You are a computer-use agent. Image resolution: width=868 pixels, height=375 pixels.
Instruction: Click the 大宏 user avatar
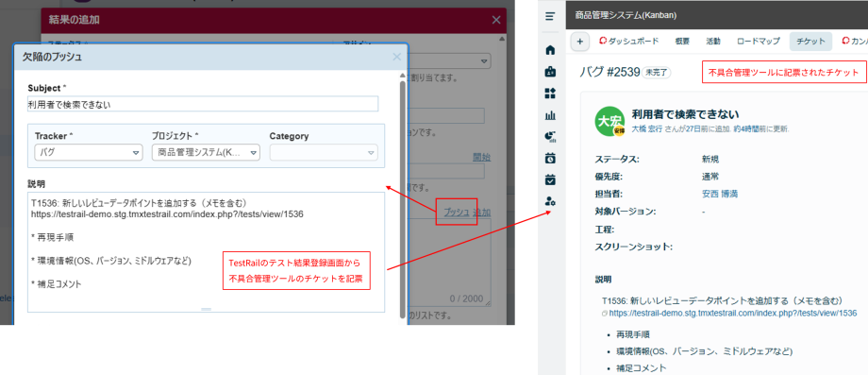click(x=609, y=121)
